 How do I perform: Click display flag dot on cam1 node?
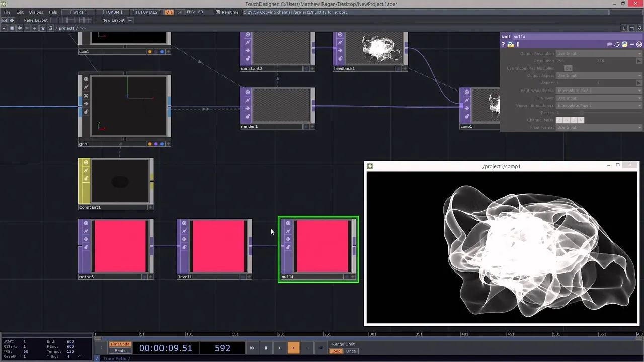(x=162, y=51)
